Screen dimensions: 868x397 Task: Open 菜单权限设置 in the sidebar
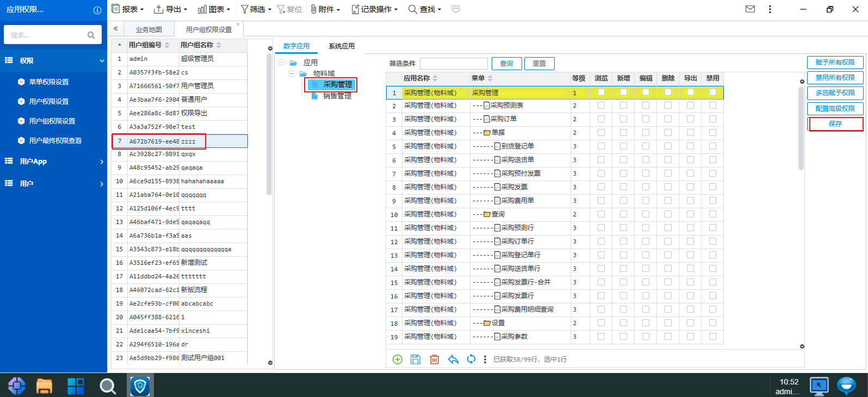pyautogui.click(x=49, y=82)
